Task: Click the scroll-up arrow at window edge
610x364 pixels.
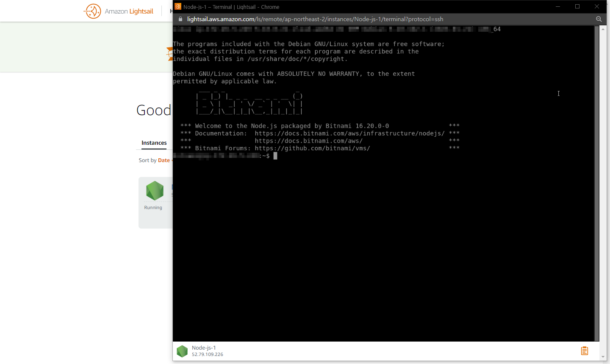Action: tap(603, 29)
